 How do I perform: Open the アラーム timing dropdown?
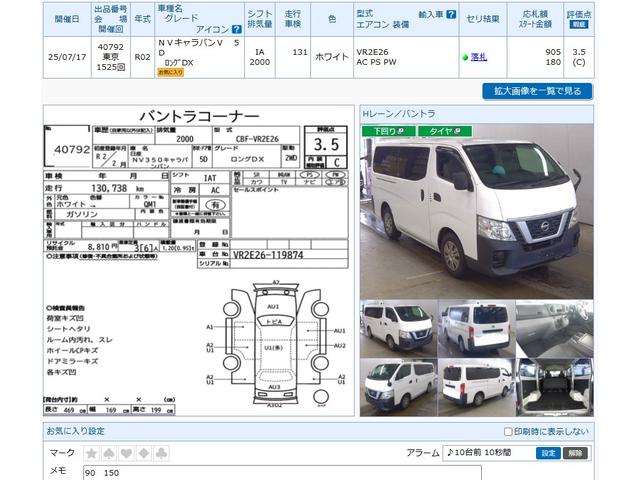point(488,453)
